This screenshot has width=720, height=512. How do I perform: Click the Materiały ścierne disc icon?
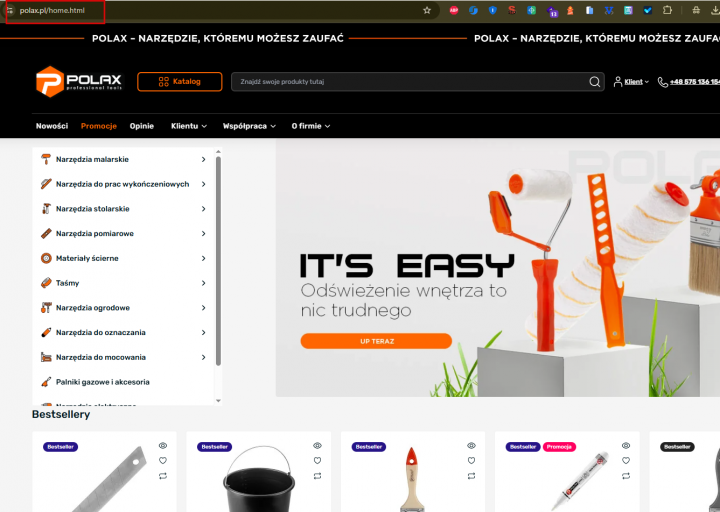point(46,258)
